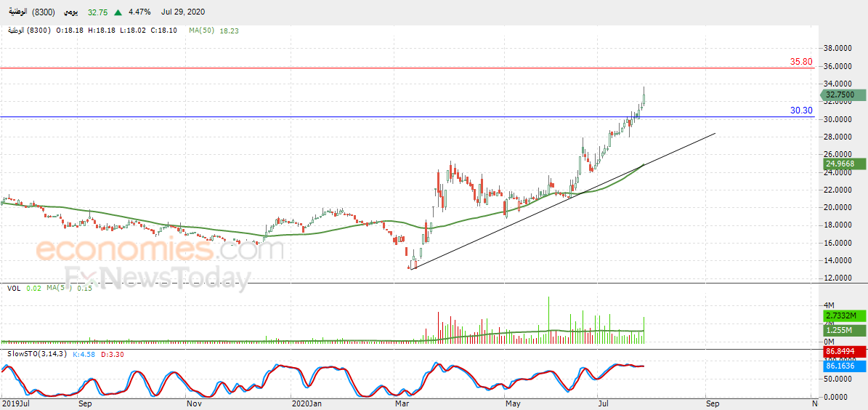Screen dimensions: 868x410
Task: Click the 2019Jul time axis label
Action: click(x=15, y=404)
